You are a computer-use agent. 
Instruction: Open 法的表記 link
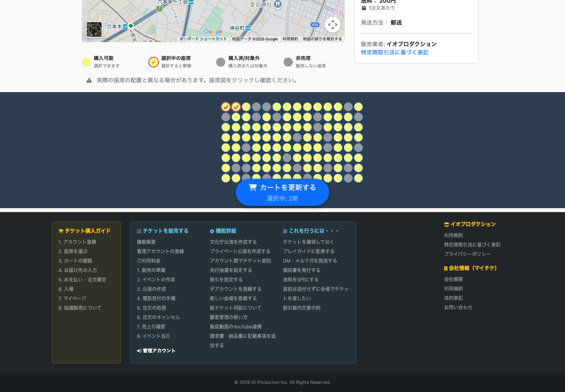(454, 298)
